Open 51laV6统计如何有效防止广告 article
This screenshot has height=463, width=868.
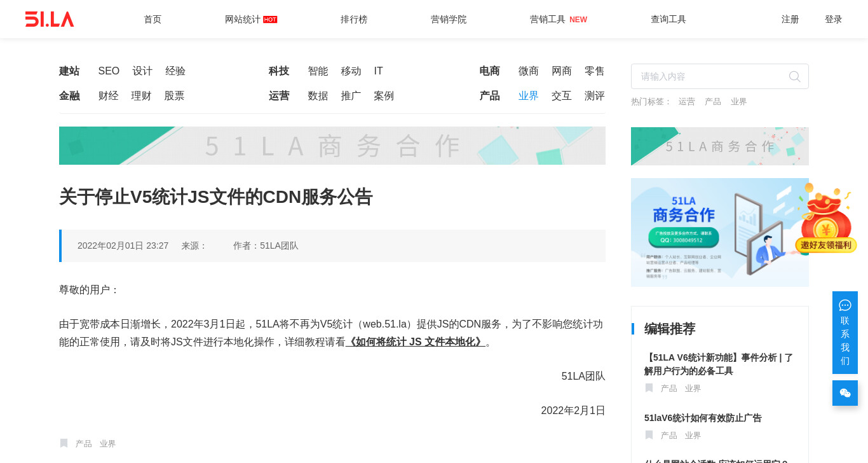point(703,418)
